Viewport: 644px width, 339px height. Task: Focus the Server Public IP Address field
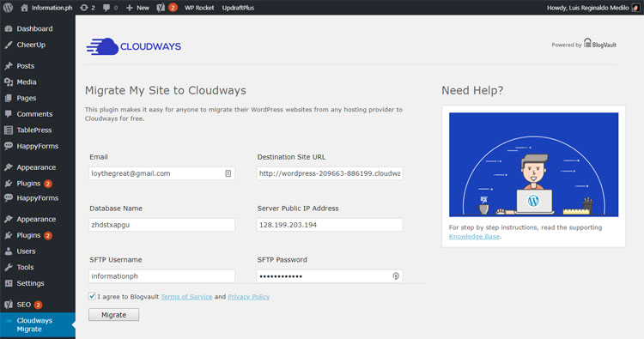[330, 225]
